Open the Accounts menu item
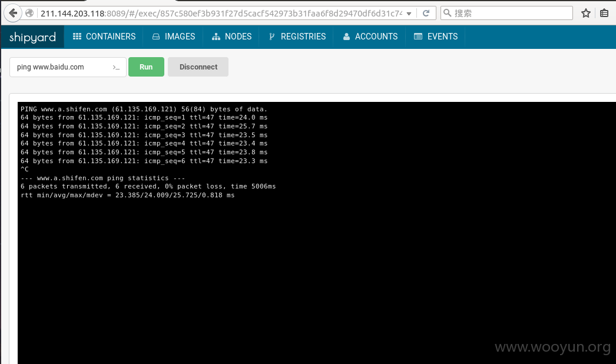 (x=370, y=37)
